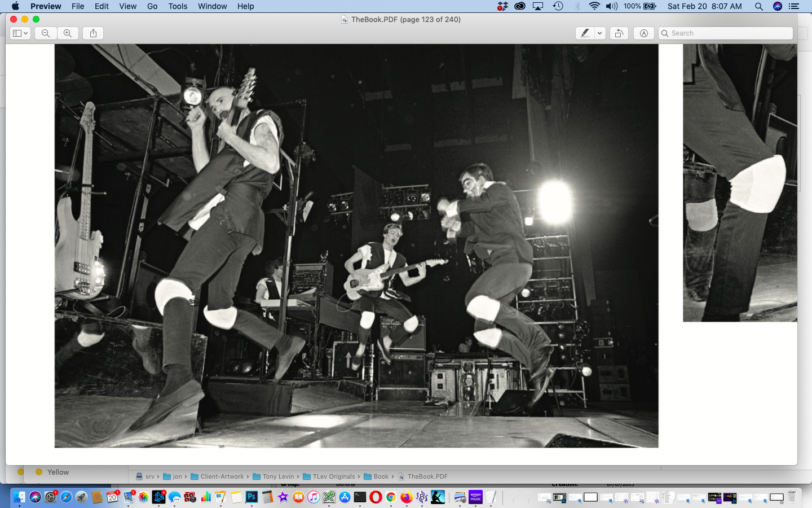
Task: Open Terminal from the Dock
Action: 360,497
